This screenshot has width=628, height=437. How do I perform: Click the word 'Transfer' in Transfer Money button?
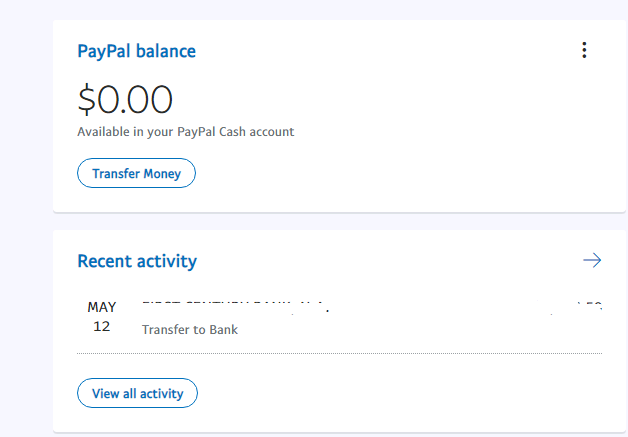point(116,174)
